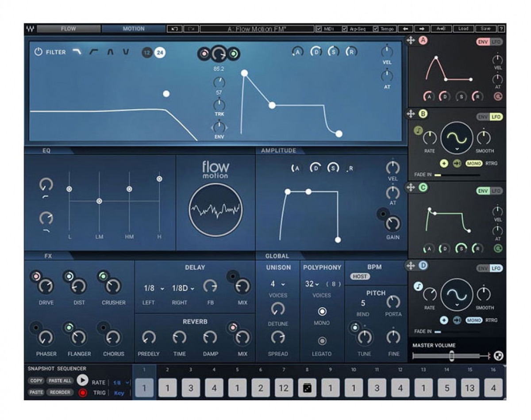Click the Load button
The image size is (531, 420).
[x=463, y=29]
